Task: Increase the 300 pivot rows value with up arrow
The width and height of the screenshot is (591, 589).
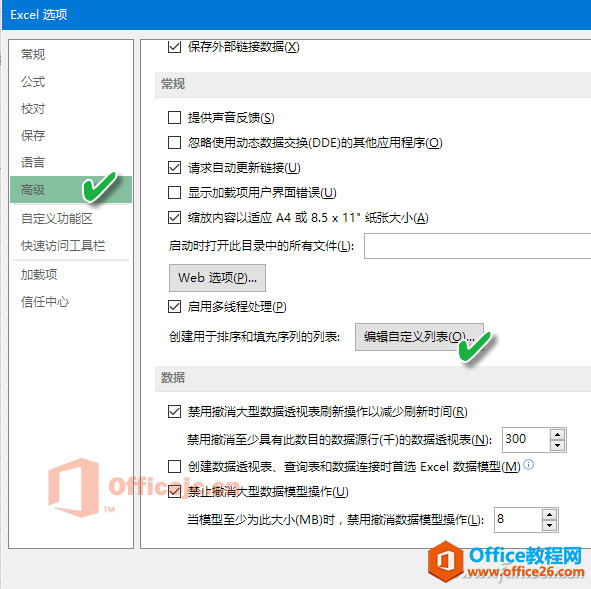Action: click(x=557, y=434)
